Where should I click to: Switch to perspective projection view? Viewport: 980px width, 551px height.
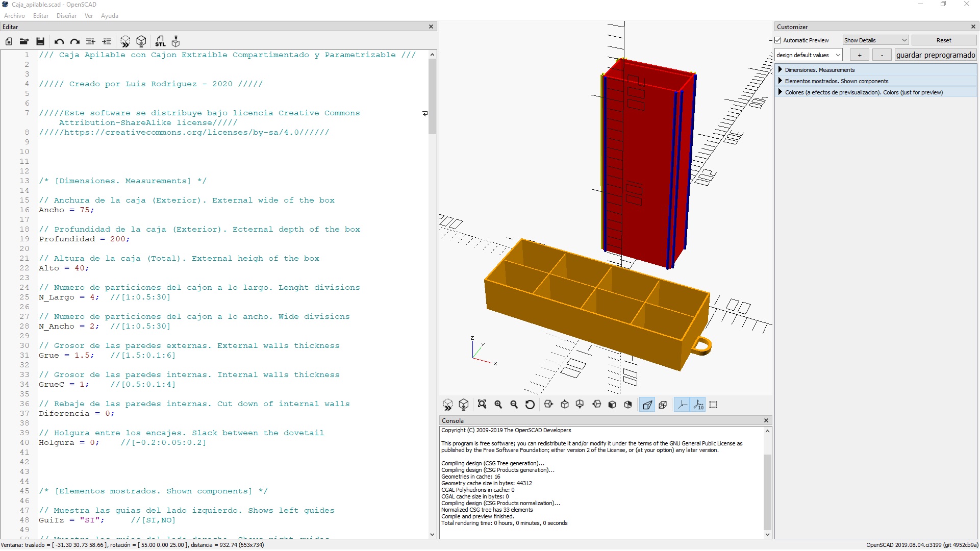pos(647,405)
